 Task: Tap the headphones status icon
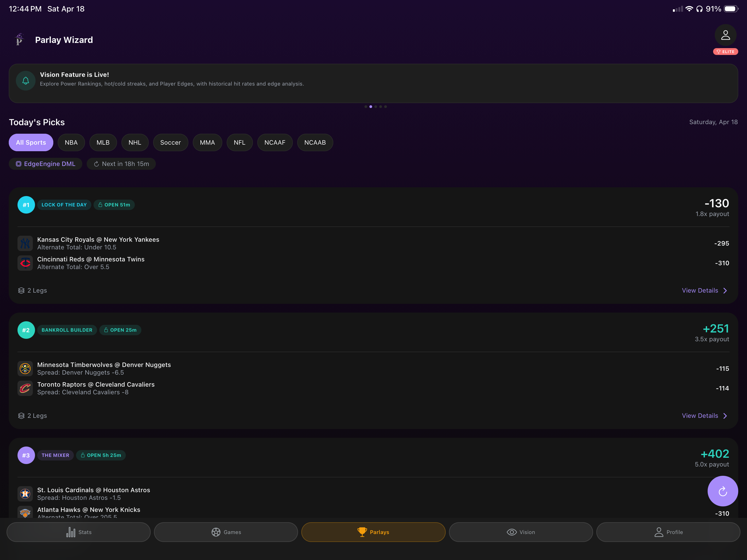pyautogui.click(x=699, y=9)
